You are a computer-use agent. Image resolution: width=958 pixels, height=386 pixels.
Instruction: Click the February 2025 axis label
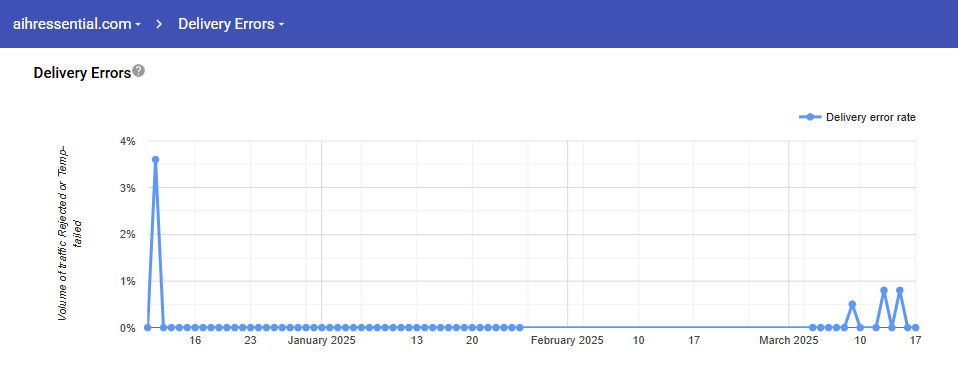tap(567, 341)
